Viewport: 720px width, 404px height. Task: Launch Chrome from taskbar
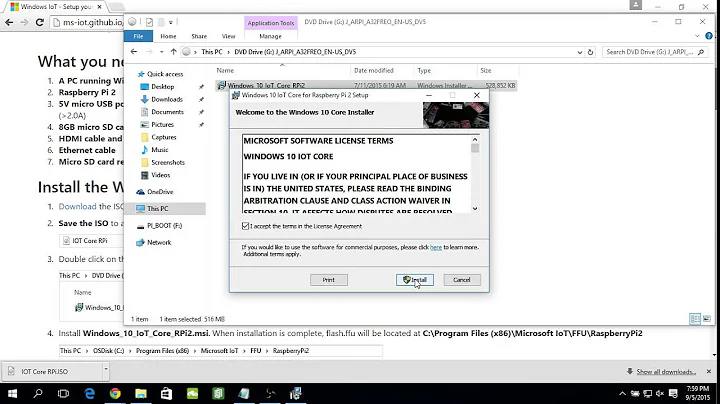pyautogui.click(x=115, y=393)
